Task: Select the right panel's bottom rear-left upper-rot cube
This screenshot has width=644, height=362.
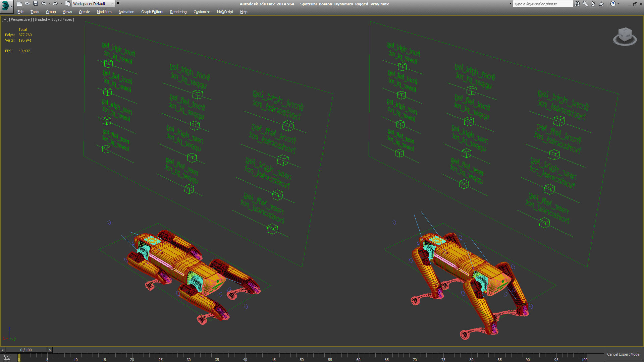Action: point(464,184)
